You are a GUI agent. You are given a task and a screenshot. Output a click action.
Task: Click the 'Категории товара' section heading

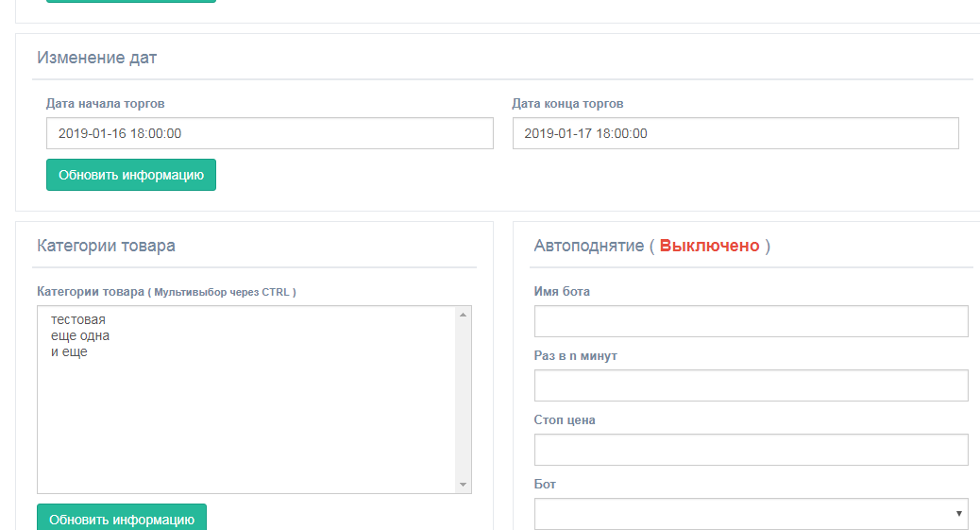click(106, 246)
